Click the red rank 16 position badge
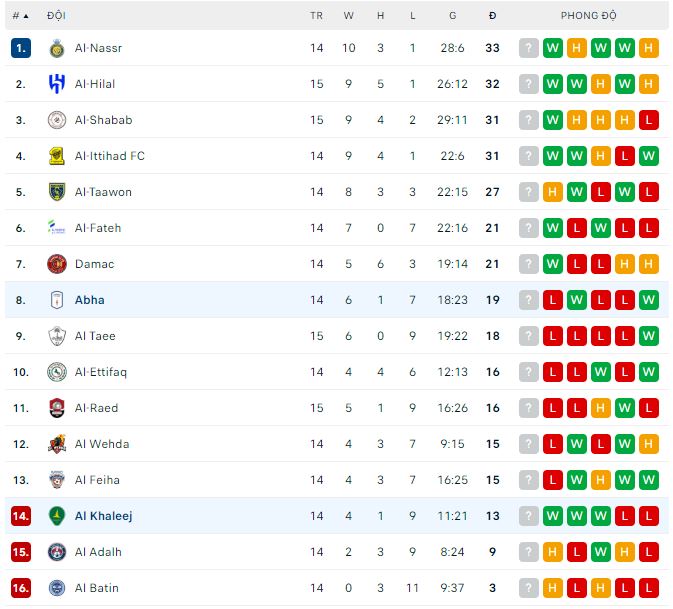 coord(21,588)
